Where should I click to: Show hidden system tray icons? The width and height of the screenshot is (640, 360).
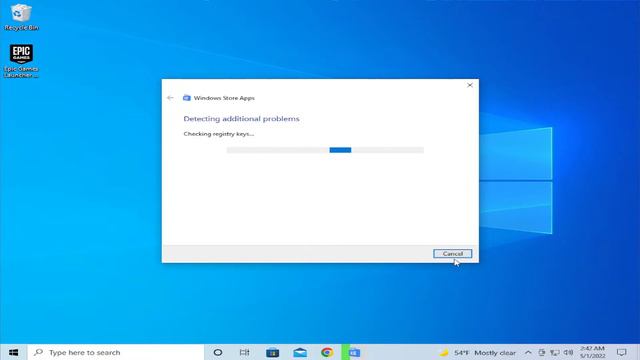[x=528, y=352]
